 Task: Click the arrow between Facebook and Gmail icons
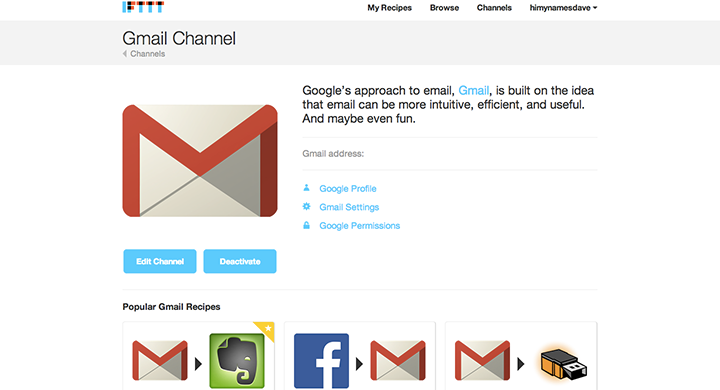tap(360, 364)
